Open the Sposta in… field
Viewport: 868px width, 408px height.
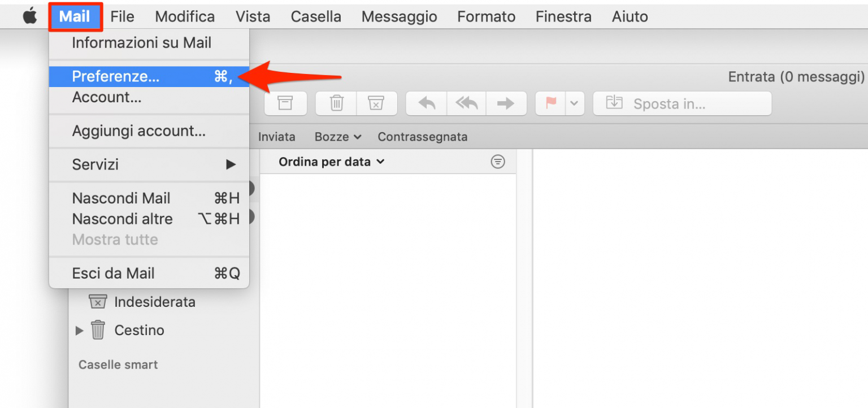click(x=682, y=103)
